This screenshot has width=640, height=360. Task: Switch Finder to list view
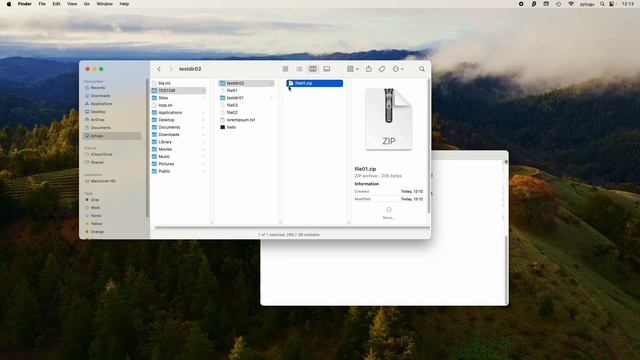[299, 69]
